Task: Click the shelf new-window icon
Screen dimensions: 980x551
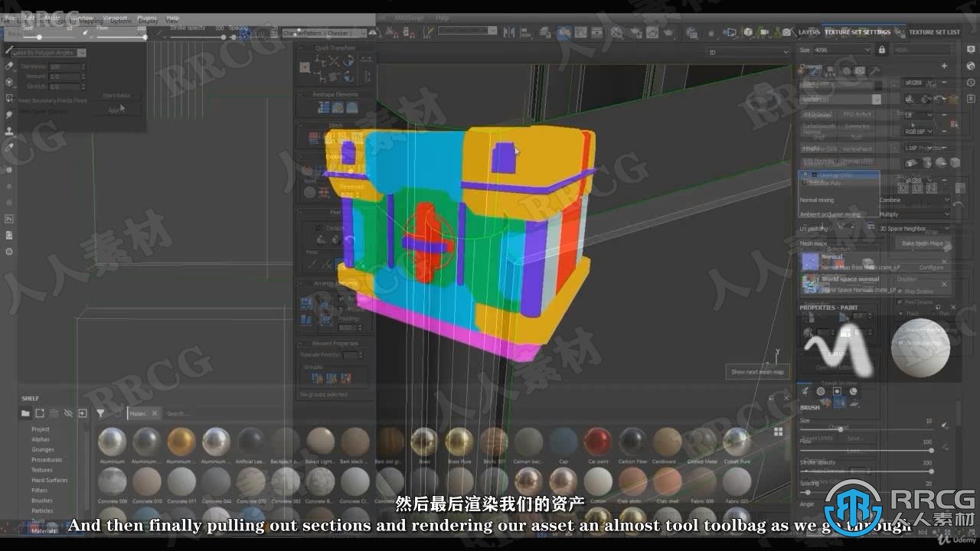Action: [40, 413]
